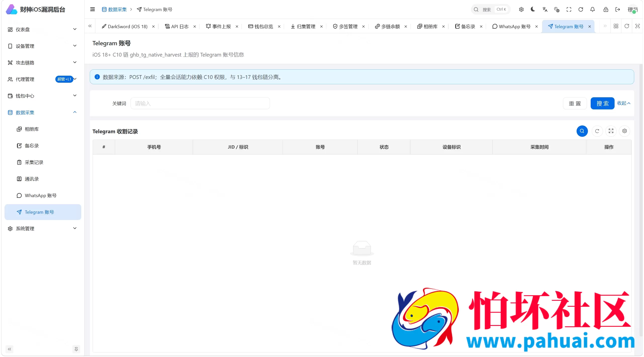The image size is (644, 357).
Task: Collapse the sidebar with bottom double-chevron
Action: [10, 349]
